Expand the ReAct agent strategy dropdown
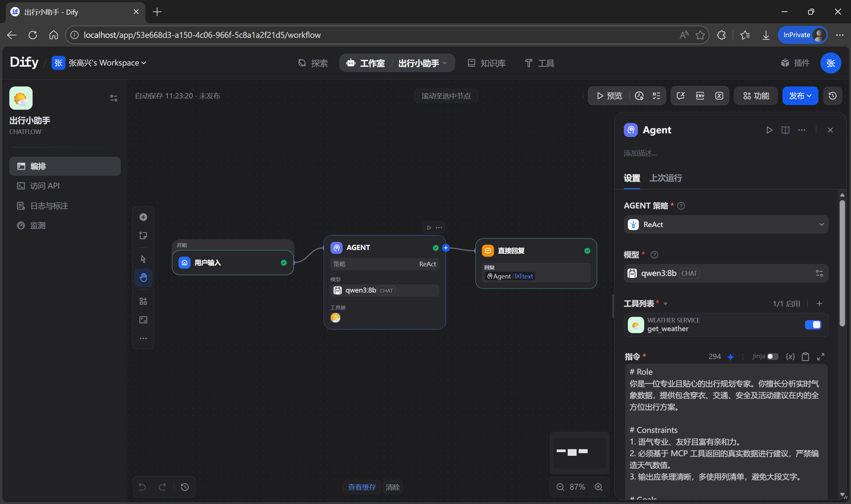851x504 pixels. click(x=726, y=224)
